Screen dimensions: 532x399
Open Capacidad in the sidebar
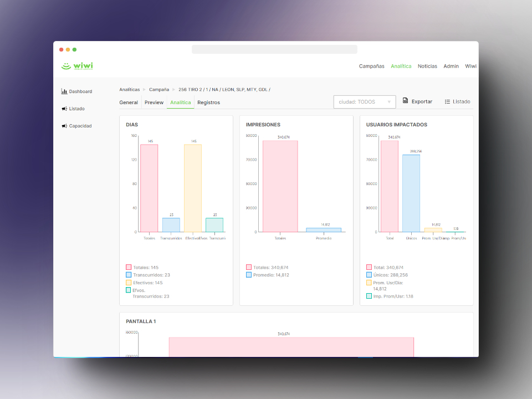80,126
